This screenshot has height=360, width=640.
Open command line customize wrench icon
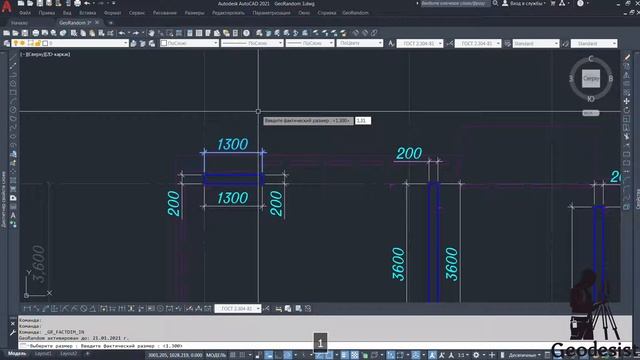[x=13, y=333]
